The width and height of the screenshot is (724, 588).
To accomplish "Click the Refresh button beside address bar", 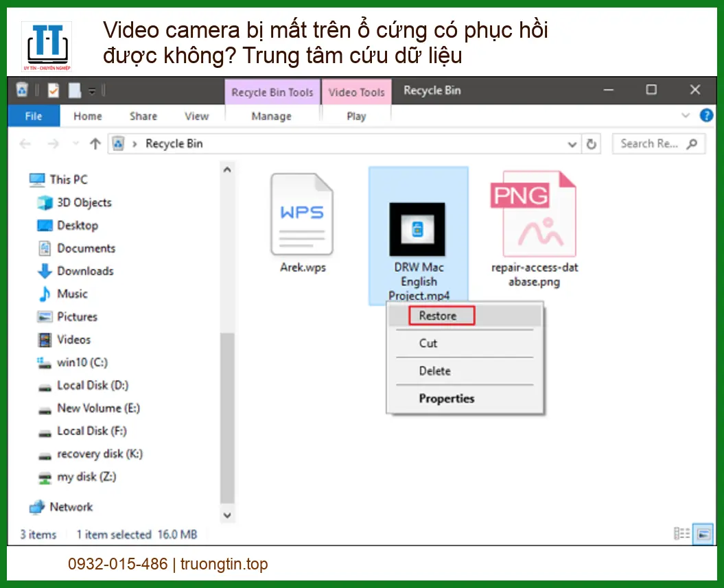I will [x=591, y=144].
